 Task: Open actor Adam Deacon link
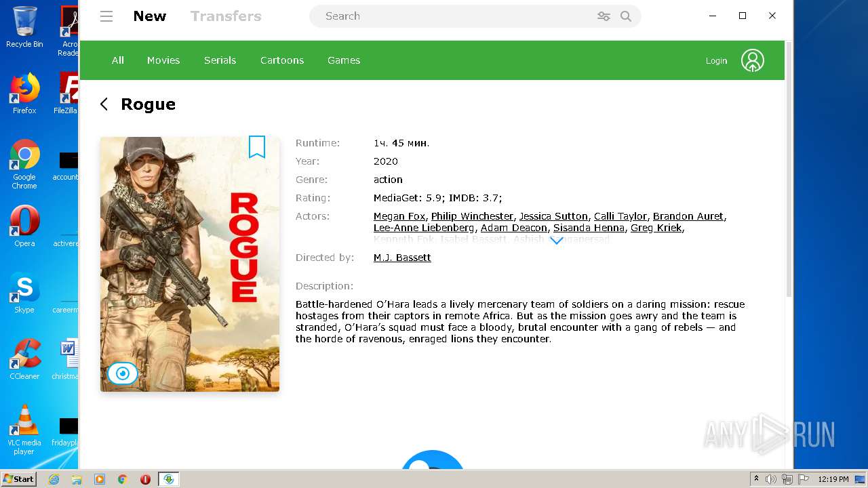point(514,228)
